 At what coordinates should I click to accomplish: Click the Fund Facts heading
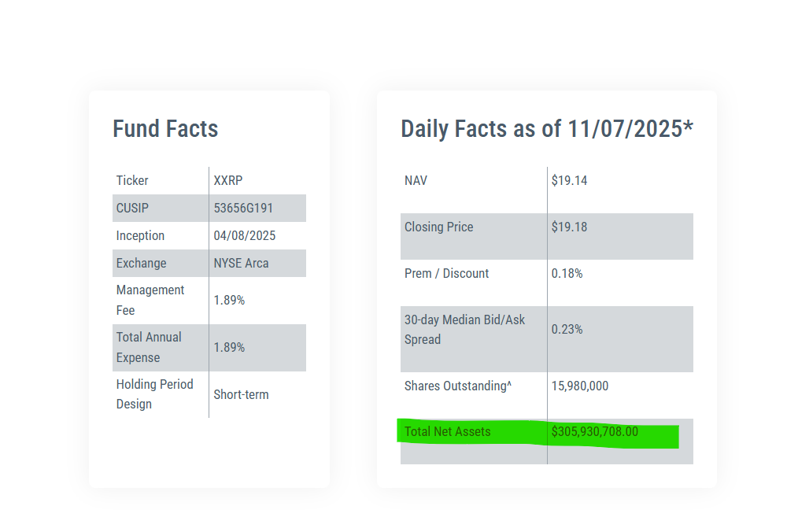coord(165,129)
